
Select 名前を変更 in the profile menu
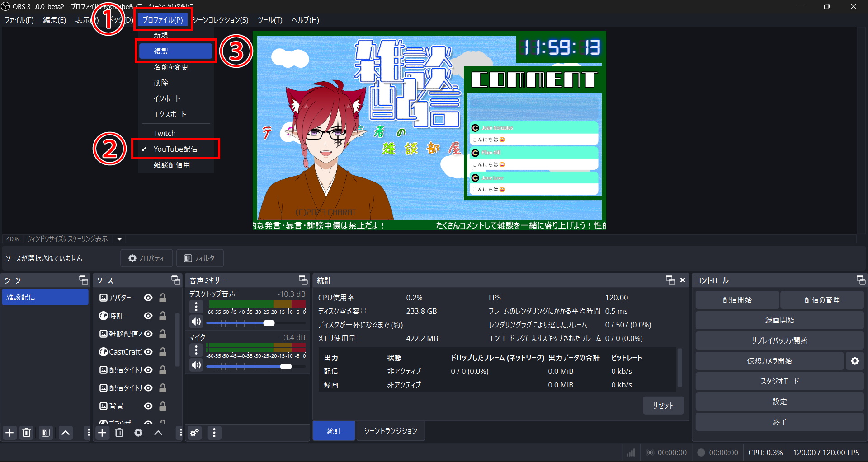coord(176,67)
